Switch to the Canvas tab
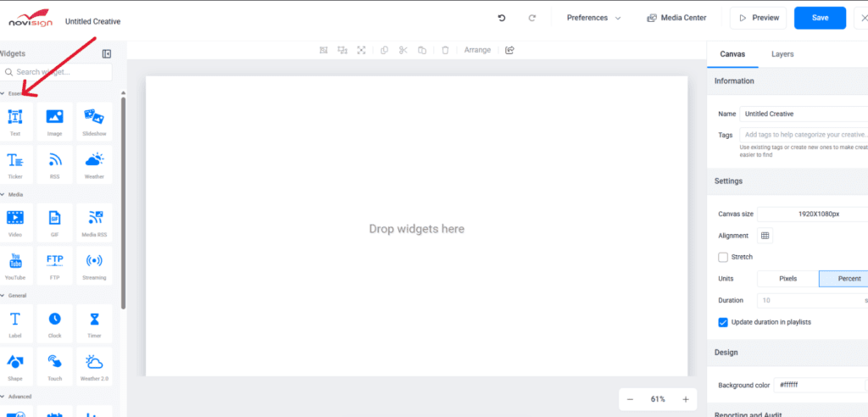Screen dimensions: 868x417 732,54
